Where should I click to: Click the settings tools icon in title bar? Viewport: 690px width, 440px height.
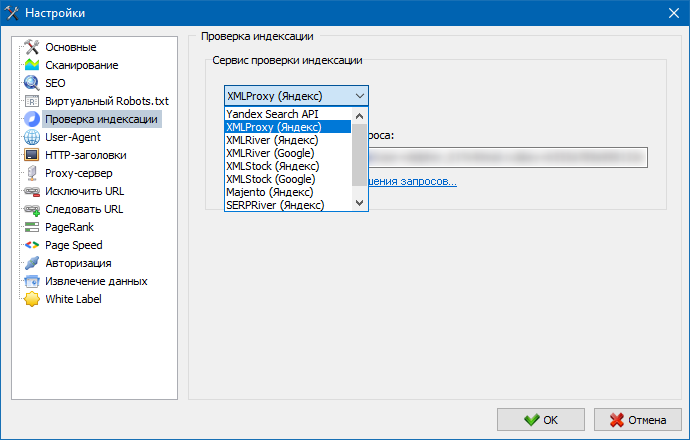point(12,13)
